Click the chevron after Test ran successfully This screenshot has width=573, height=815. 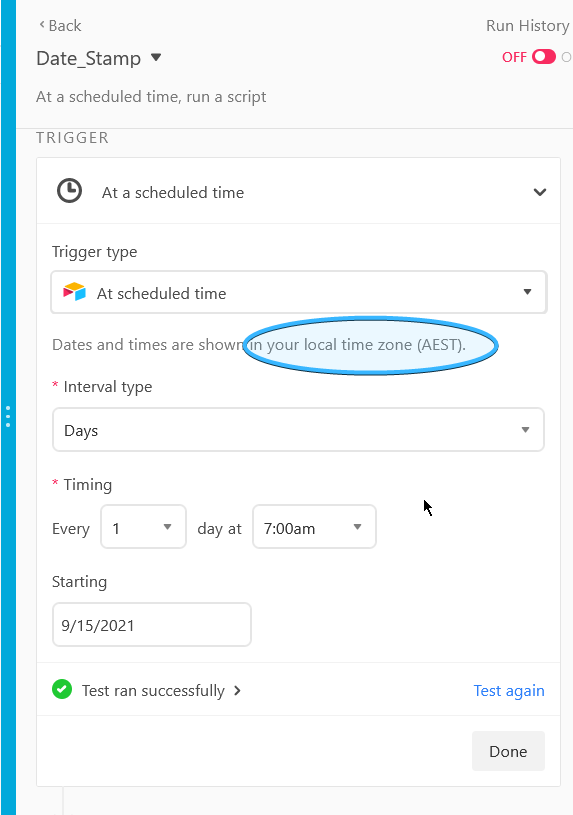[237, 690]
